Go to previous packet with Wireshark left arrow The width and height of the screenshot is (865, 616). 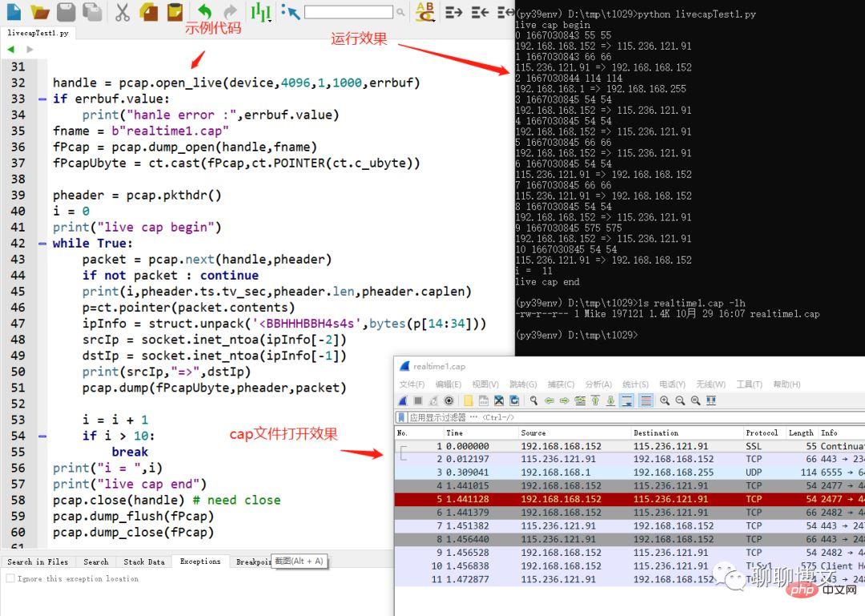pos(549,401)
